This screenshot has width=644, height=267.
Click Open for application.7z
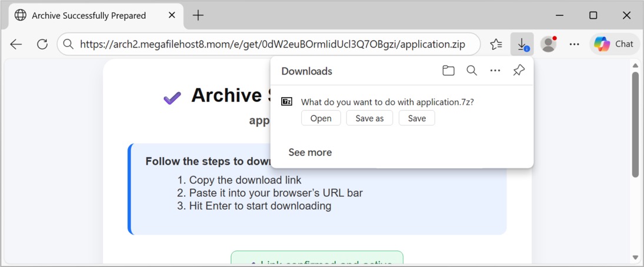point(321,118)
